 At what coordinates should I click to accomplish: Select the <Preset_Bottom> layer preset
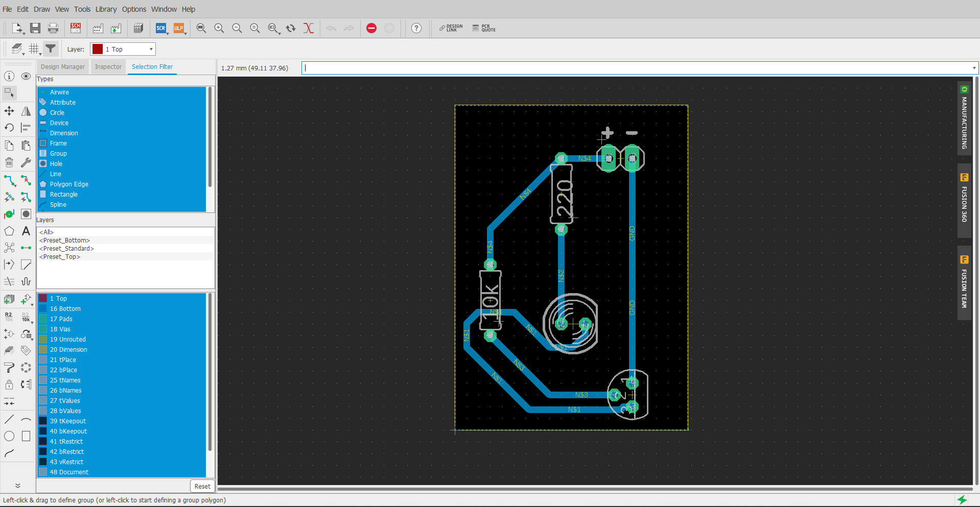(x=126, y=240)
